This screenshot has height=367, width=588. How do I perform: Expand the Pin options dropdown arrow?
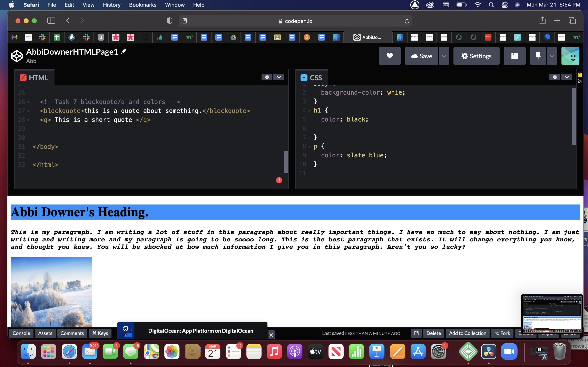pos(552,56)
